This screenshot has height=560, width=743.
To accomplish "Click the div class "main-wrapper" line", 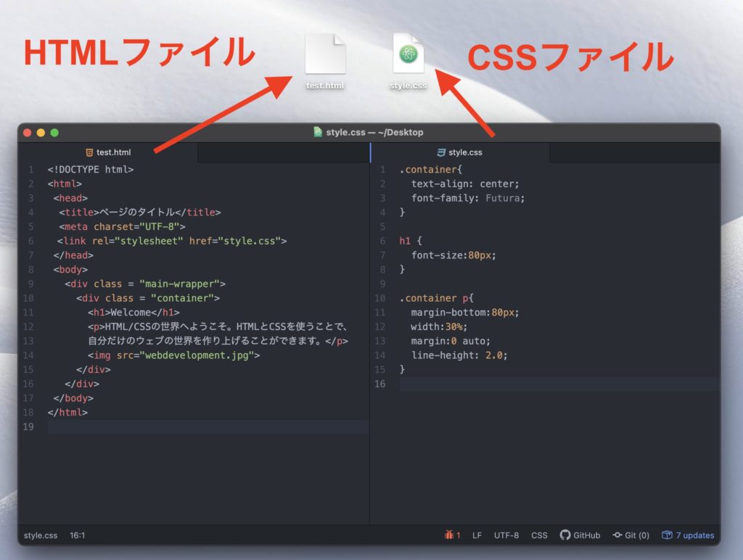I will pos(145,284).
